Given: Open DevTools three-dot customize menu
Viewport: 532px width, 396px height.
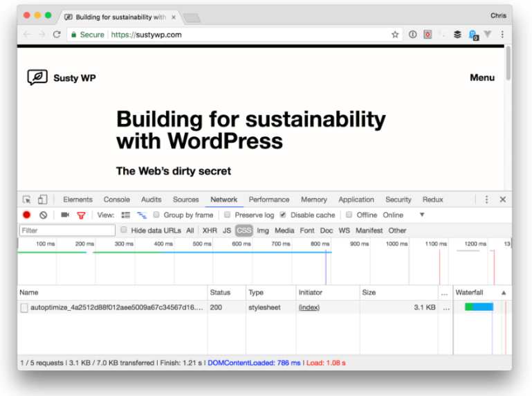Looking at the screenshot, I should [486, 199].
